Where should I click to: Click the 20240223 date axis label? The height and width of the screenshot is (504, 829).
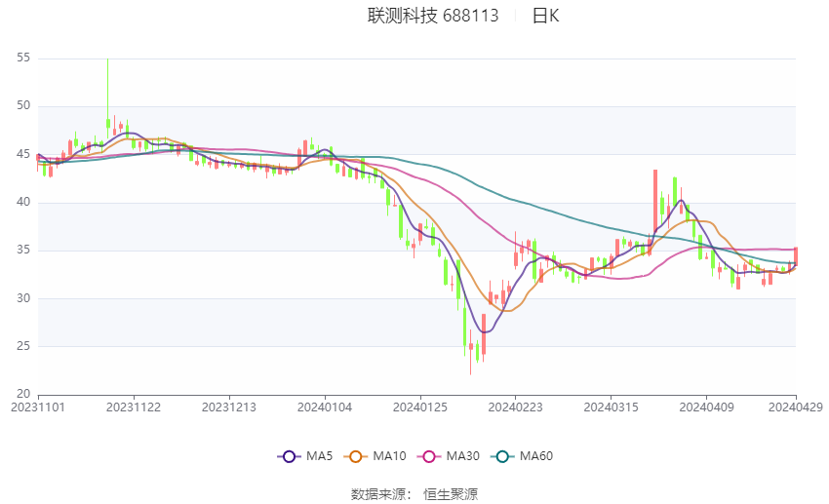515,407
